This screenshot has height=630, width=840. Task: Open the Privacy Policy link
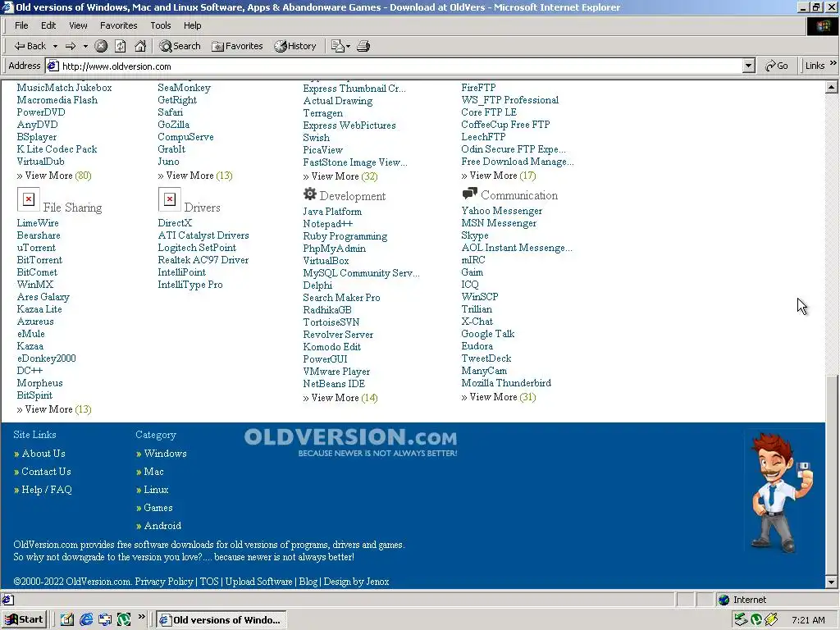point(164,582)
